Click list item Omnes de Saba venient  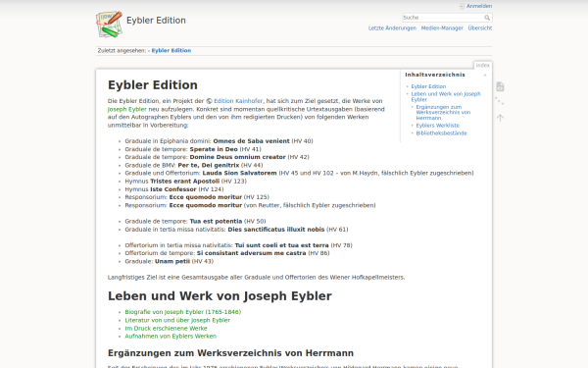point(219,141)
